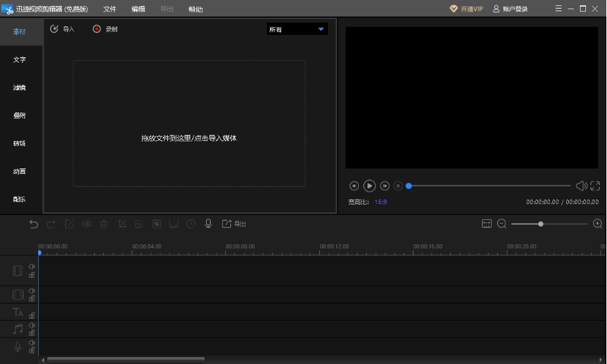Step back one frame in preview
This screenshot has height=364, width=607.
[354, 186]
